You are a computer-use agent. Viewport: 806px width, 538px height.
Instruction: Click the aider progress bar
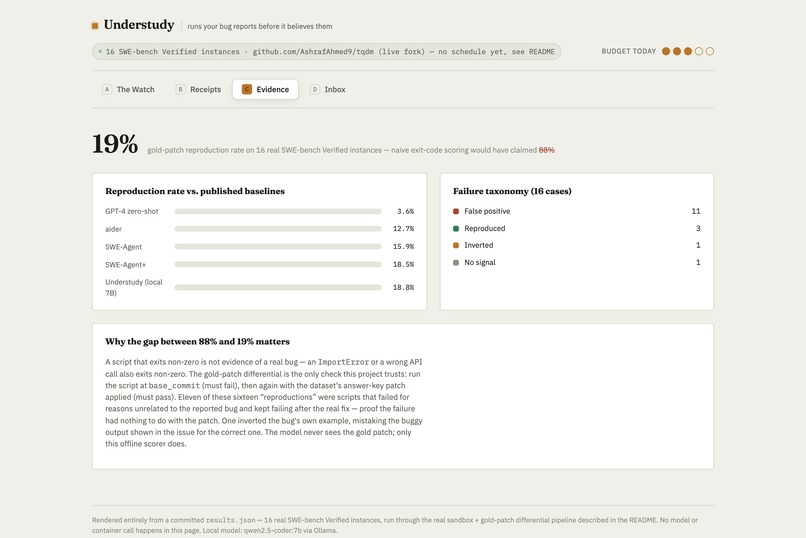[x=278, y=229]
